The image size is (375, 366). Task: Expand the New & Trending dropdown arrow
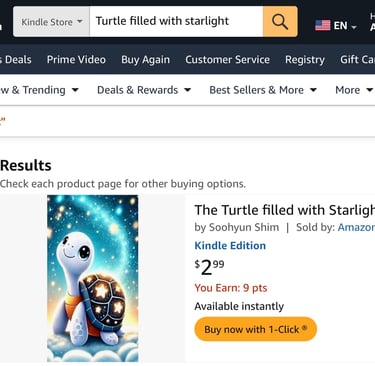[x=75, y=90]
